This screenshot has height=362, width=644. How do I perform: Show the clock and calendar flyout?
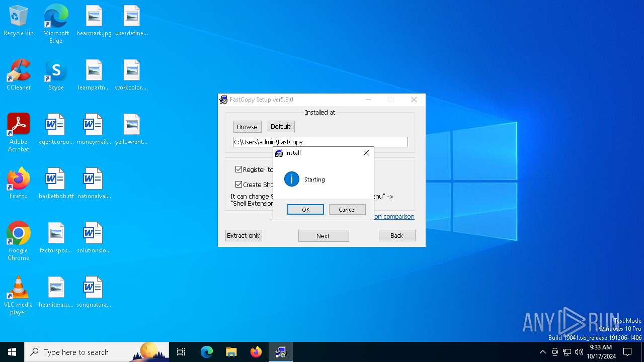pos(601,352)
